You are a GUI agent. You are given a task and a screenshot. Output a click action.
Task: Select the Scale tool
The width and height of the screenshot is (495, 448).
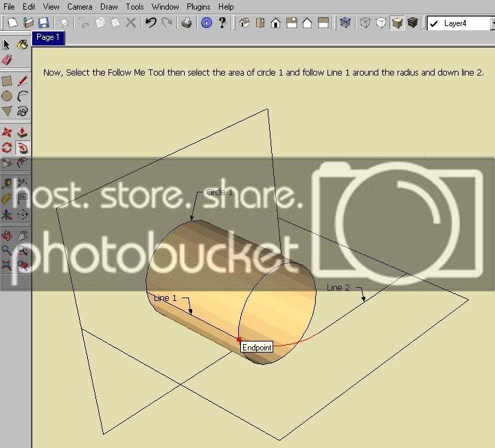click(7, 163)
